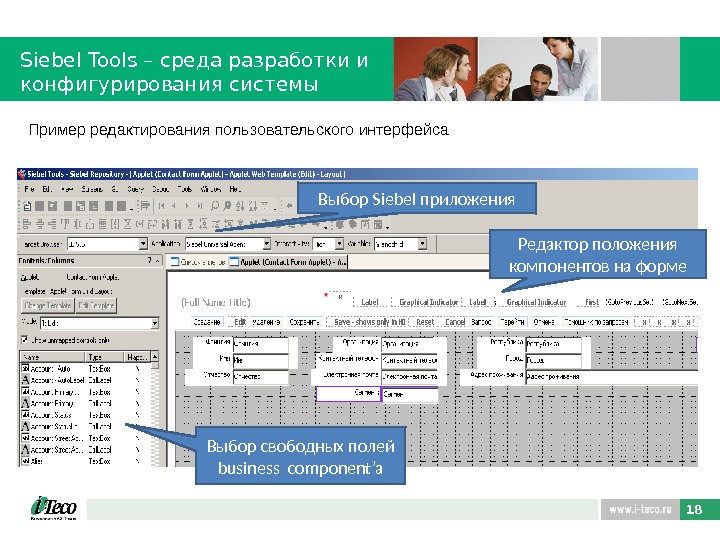
Task: Click the Edit Template button
Action: [96, 306]
